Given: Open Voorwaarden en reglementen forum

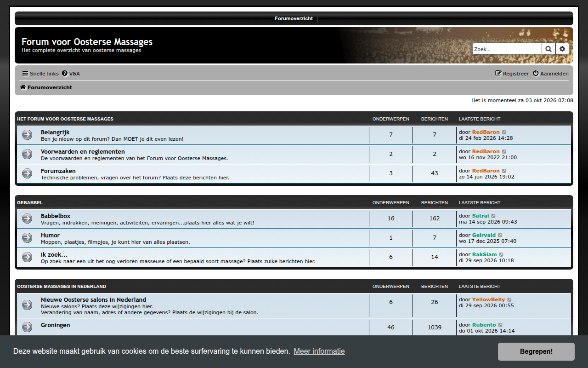Looking at the screenshot, I should pyautogui.click(x=83, y=151).
